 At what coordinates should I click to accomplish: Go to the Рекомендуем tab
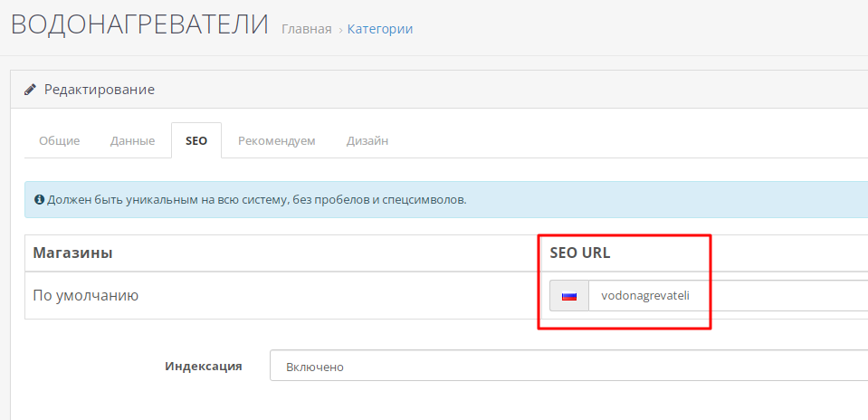click(277, 140)
